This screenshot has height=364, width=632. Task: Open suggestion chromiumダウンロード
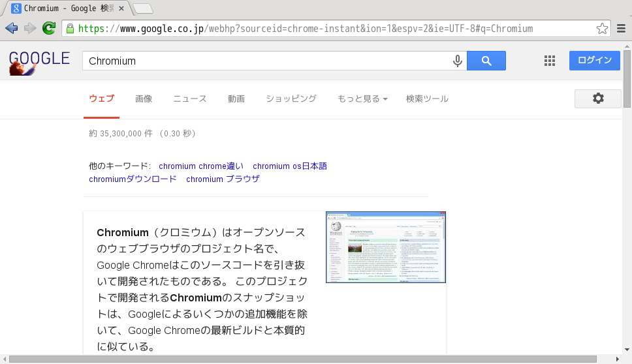tap(133, 179)
